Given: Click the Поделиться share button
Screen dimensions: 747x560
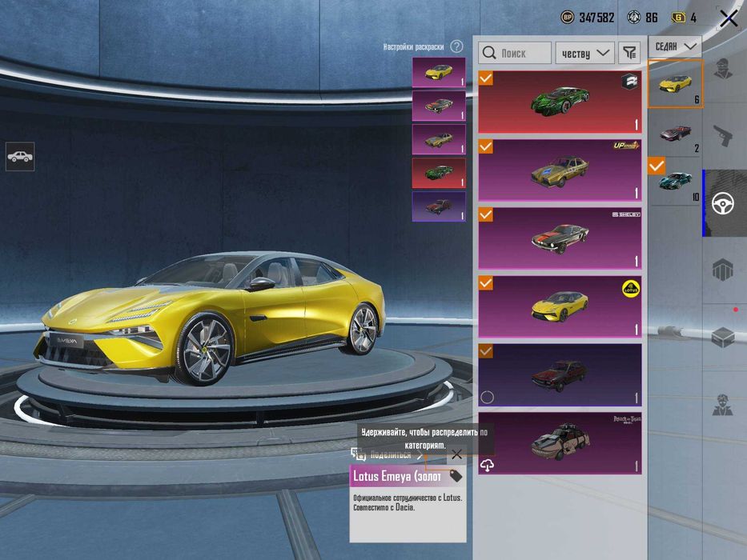Looking at the screenshot, I should (x=391, y=454).
